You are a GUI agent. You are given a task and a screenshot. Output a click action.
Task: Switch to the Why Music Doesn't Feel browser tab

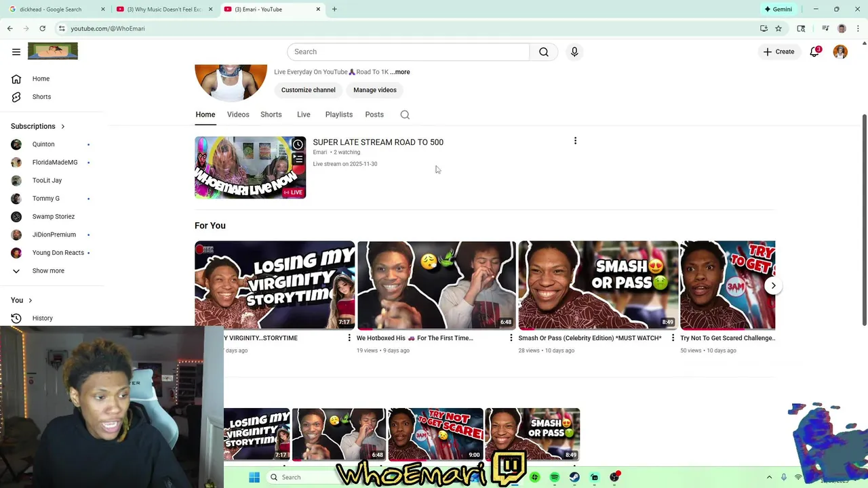[165, 9]
